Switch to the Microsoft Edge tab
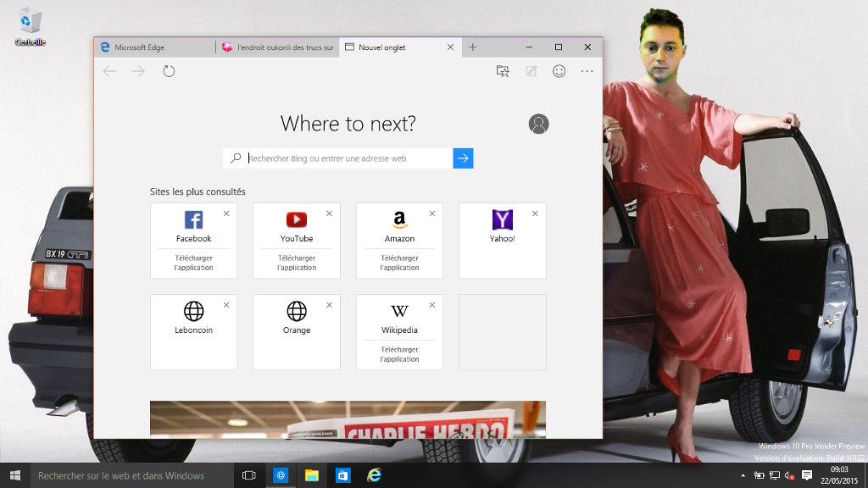868x488 pixels. tap(153, 47)
